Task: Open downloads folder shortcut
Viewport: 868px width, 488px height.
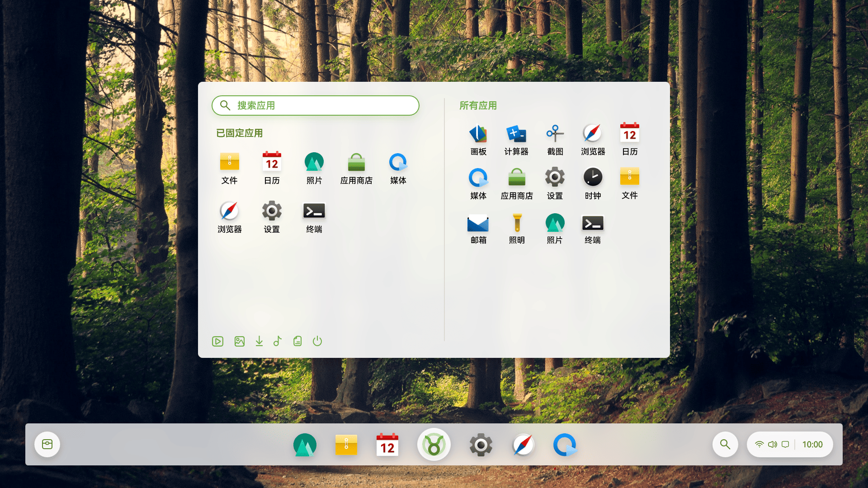Action: (259, 341)
